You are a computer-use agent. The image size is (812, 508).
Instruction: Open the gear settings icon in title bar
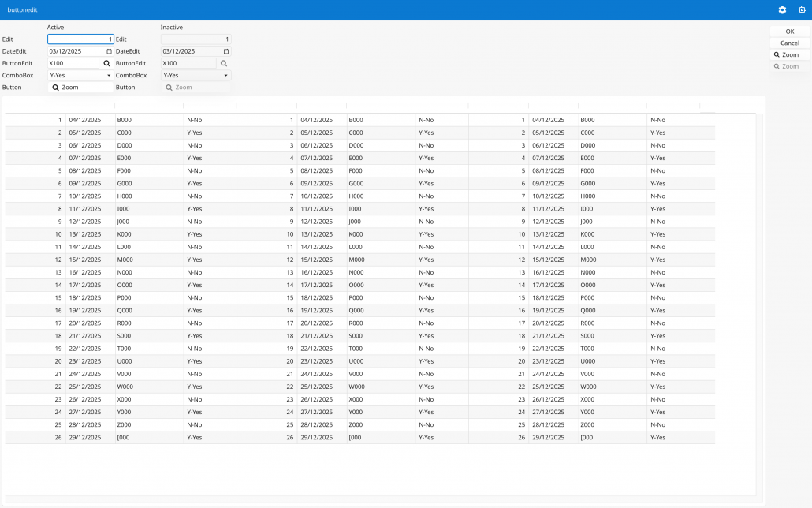782,10
